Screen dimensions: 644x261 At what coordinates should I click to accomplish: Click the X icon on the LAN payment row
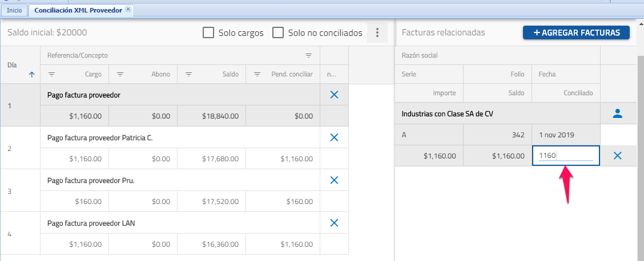click(335, 223)
